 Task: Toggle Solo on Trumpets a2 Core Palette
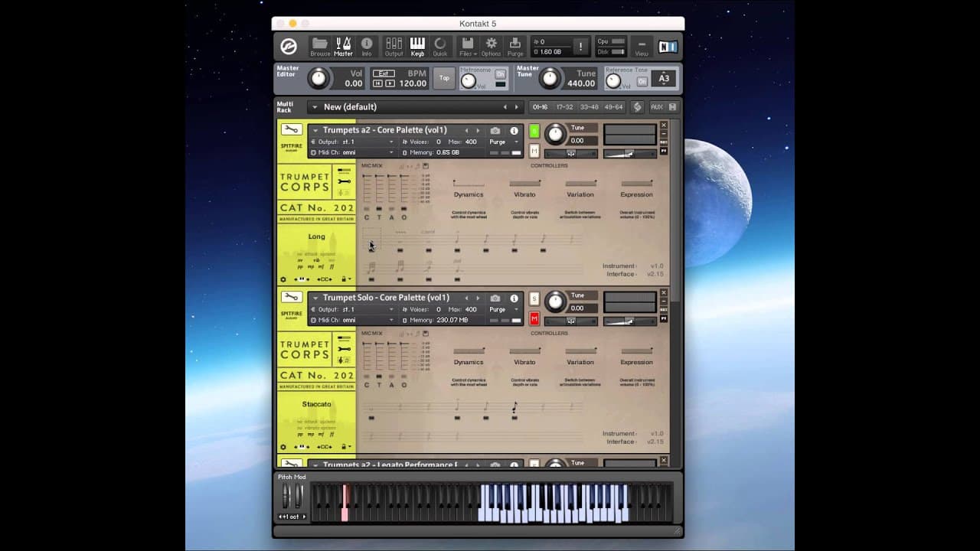(534, 131)
